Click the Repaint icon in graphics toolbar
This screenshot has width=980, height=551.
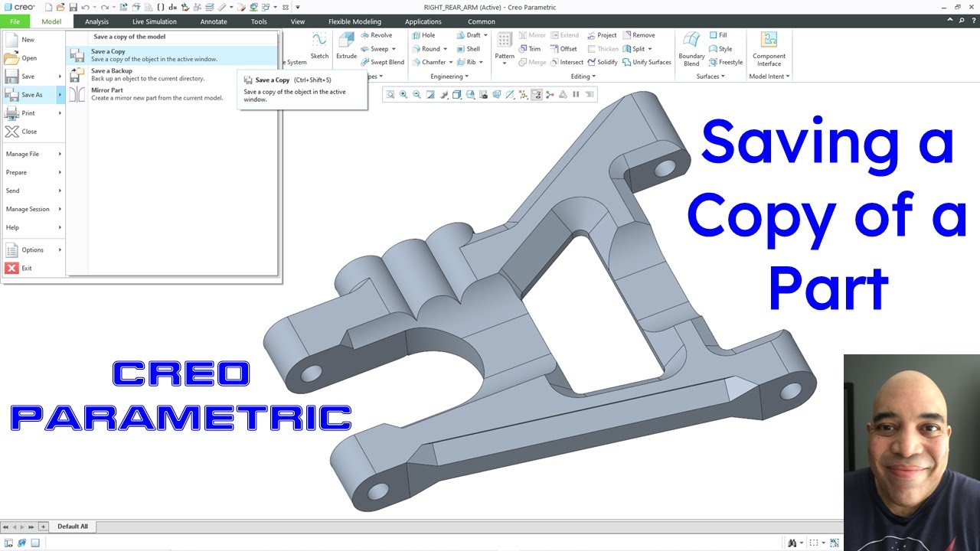point(430,95)
